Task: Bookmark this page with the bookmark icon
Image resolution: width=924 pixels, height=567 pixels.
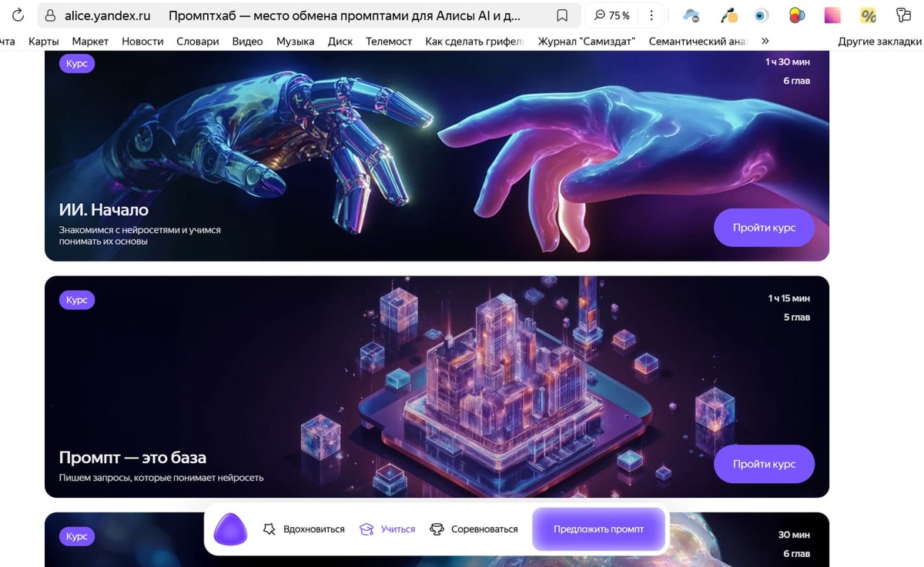Action: pyautogui.click(x=562, y=15)
